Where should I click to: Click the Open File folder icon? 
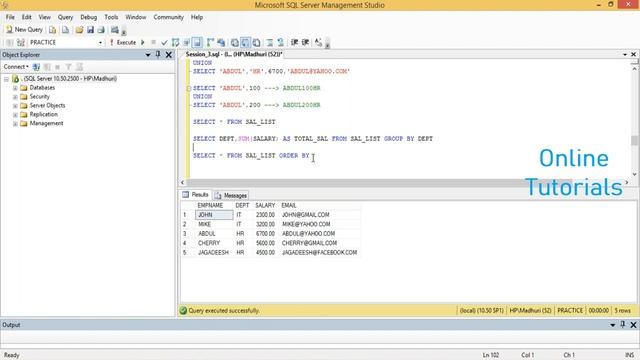(79, 29)
